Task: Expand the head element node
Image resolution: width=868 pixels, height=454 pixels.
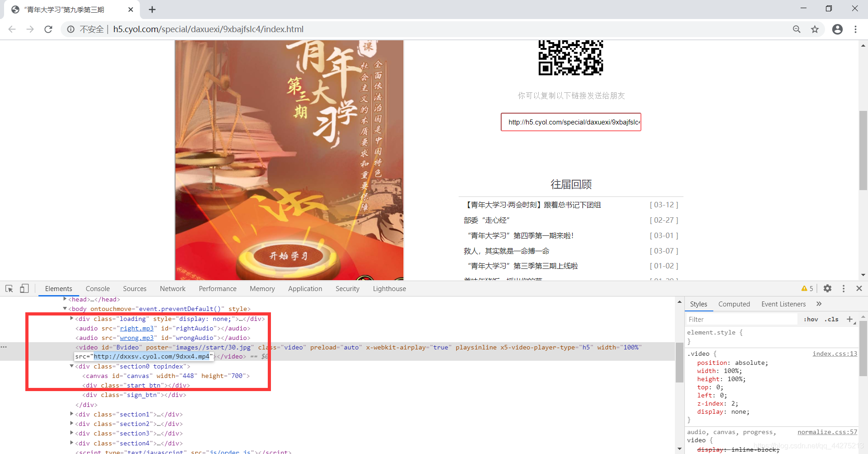Action: coord(65,299)
